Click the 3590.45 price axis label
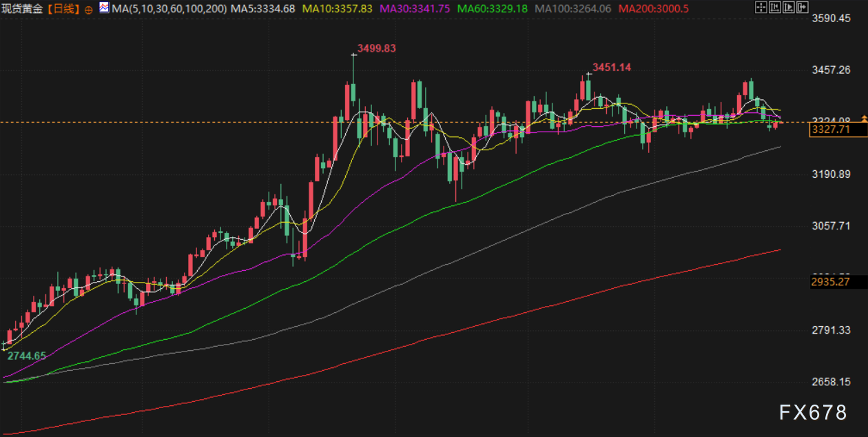Screen dimensions: 868x437 click(831, 18)
